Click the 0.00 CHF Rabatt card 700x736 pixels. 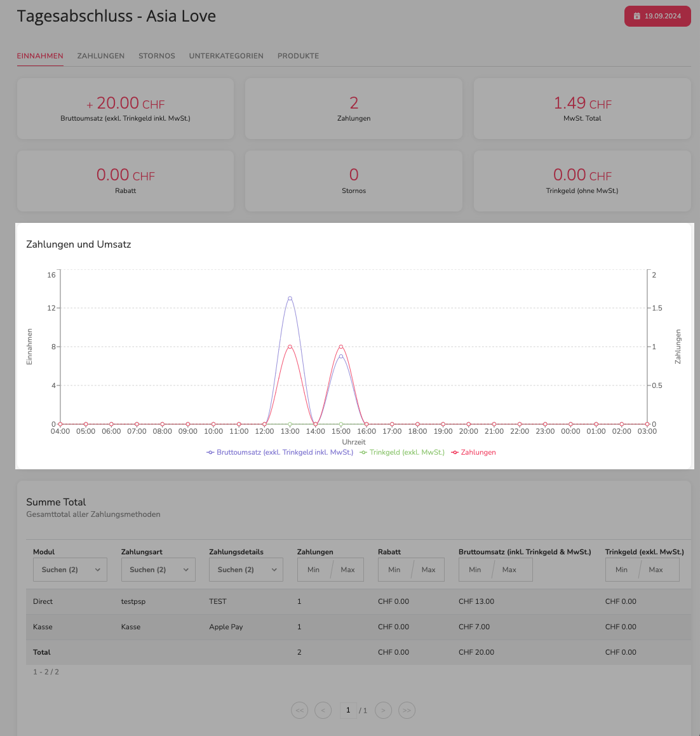point(125,181)
